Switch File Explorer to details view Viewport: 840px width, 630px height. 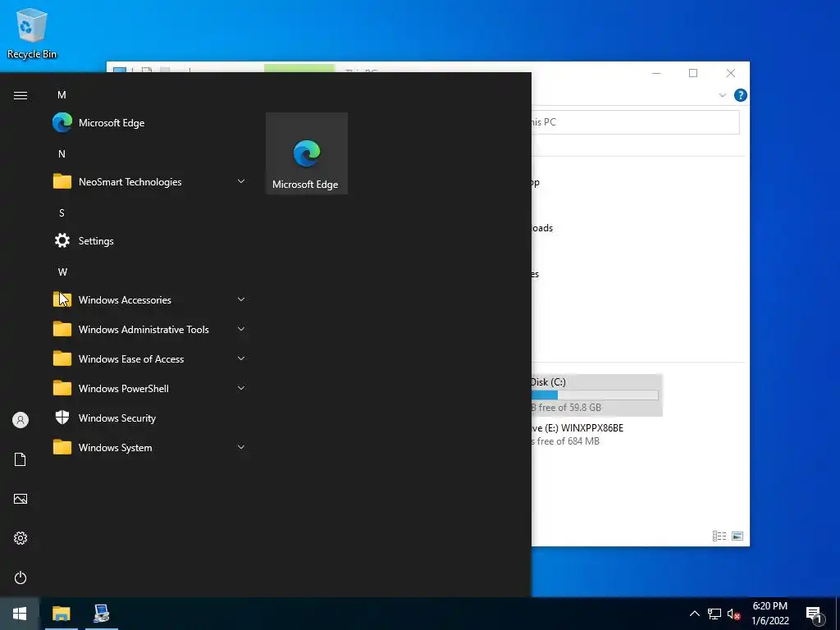719,536
